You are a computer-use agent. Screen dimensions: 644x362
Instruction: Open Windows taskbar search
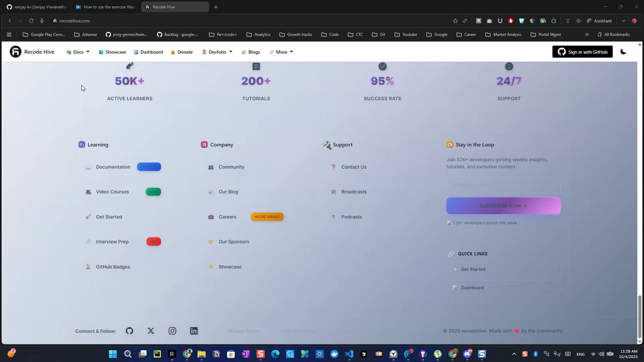(128, 354)
